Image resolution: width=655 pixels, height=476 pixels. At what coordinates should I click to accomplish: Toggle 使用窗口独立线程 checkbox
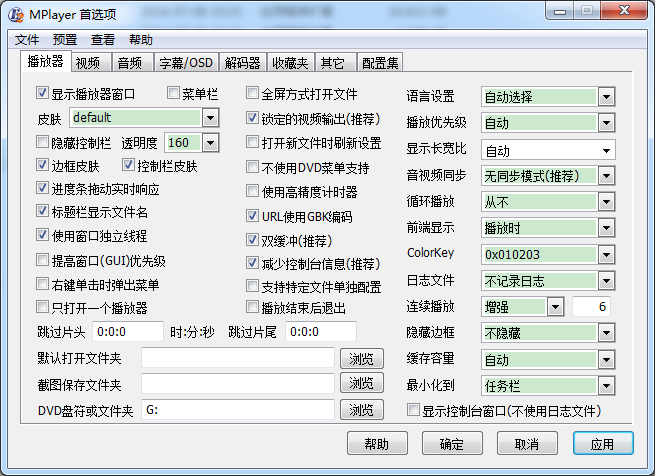42,235
